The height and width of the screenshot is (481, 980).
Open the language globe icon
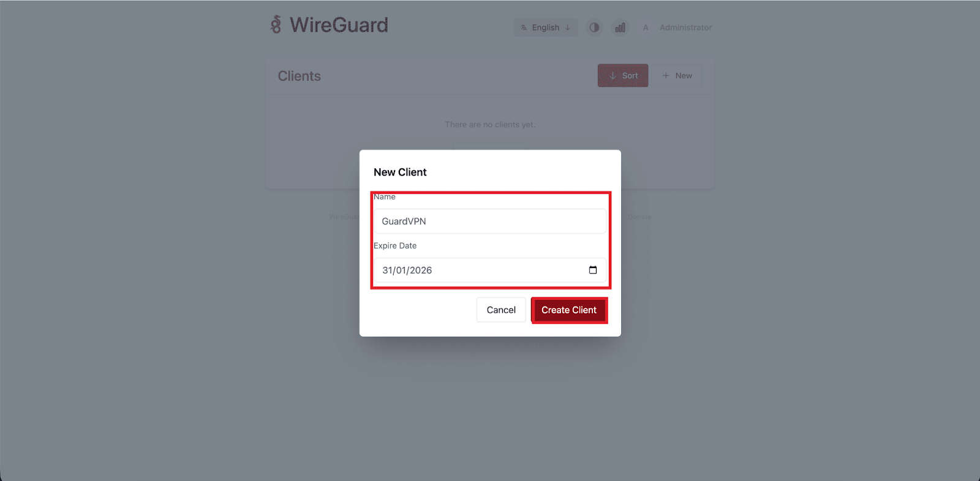coord(524,28)
